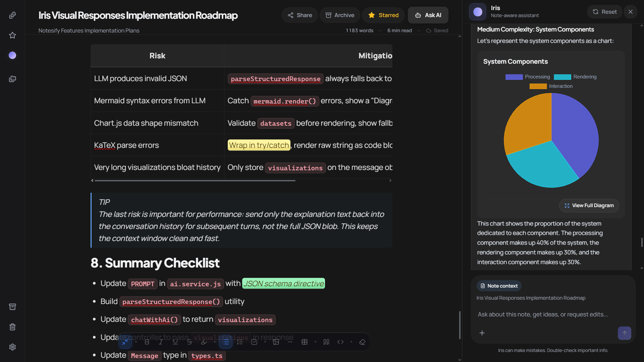
Task: Toggle Rendering legend in chart
Action: (x=575, y=77)
